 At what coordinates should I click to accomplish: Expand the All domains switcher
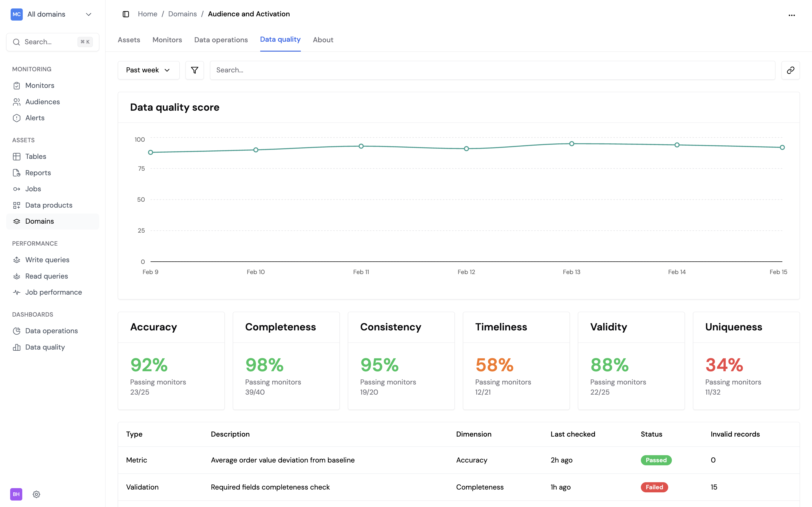click(x=52, y=14)
